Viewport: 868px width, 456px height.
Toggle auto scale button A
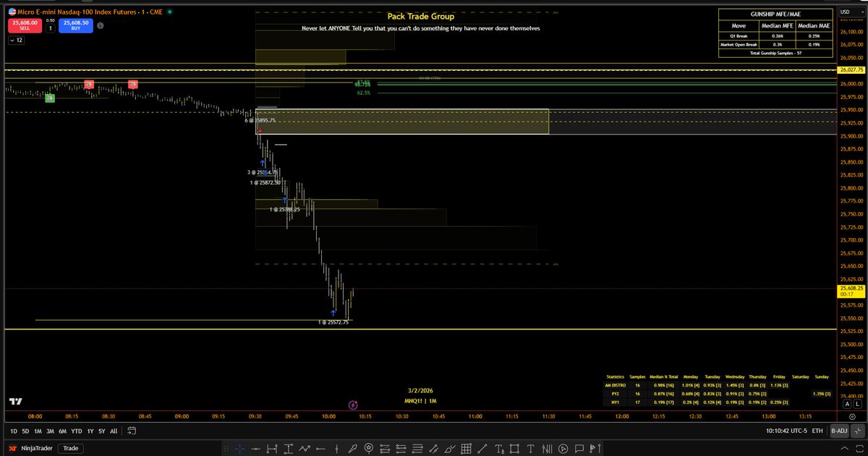[847, 405]
